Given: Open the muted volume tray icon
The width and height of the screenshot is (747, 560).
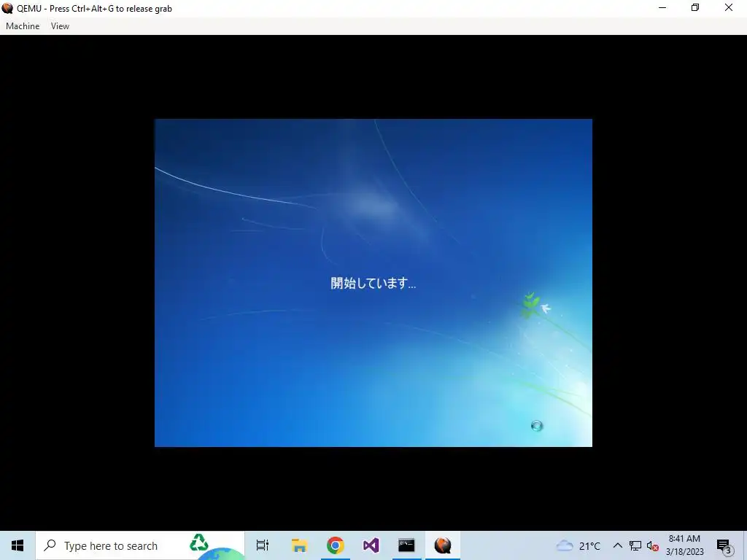Looking at the screenshot, I should 653,545.
